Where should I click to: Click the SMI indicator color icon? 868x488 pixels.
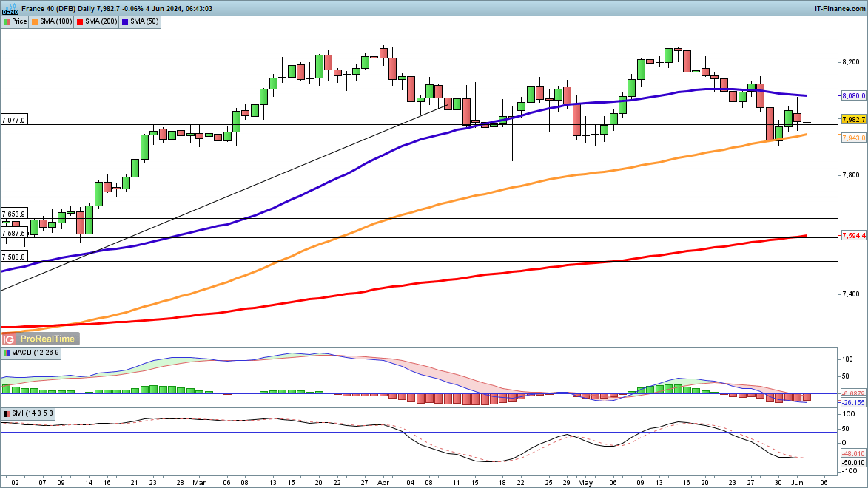coord(6,413)
